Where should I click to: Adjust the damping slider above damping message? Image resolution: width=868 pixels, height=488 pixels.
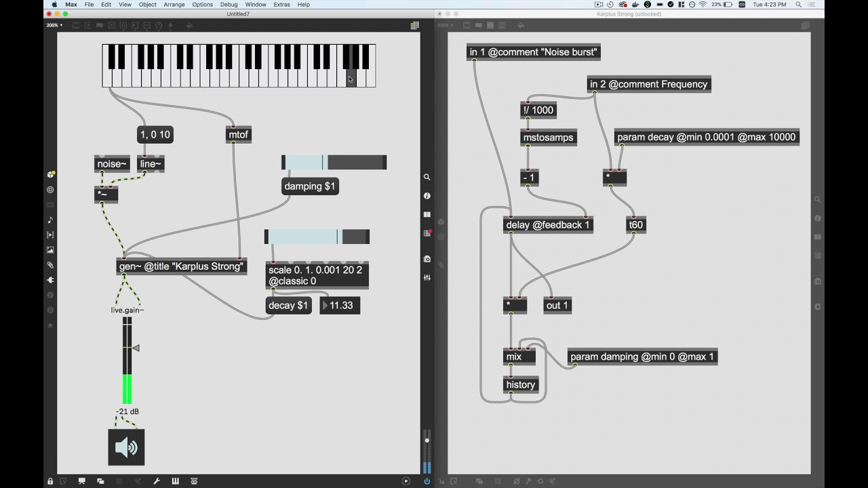point(334,162)
